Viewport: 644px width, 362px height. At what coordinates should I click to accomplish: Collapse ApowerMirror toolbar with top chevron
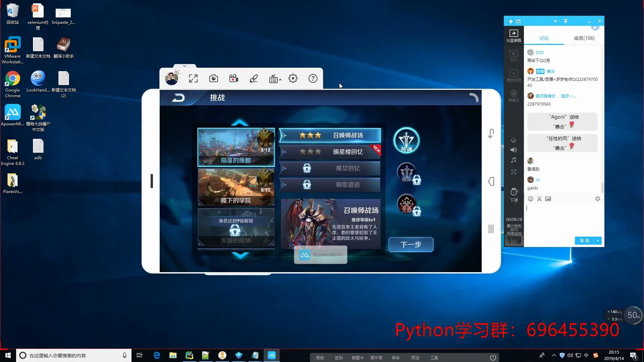[x=184, y=66]
